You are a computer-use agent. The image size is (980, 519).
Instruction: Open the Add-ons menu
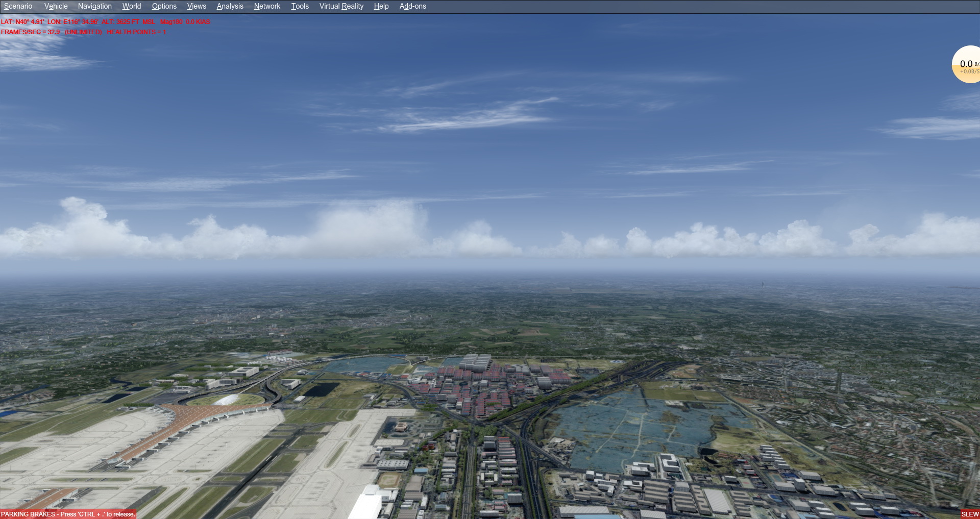pyautogui.click(x=412, y=6)
